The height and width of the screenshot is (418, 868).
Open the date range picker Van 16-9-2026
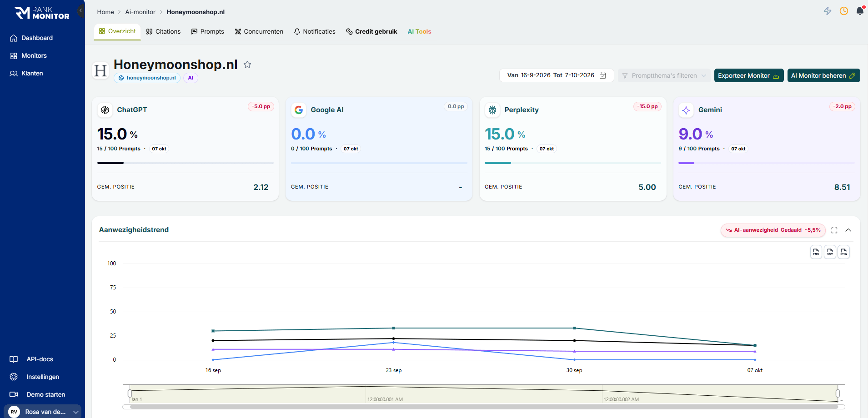557,75
